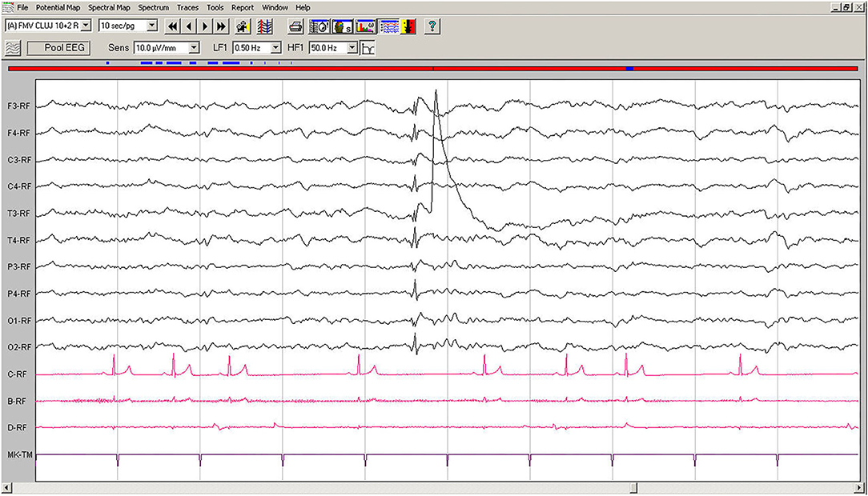868x496 pixels.
Task: Open the Window menu
Action: (x=275, y=8)
